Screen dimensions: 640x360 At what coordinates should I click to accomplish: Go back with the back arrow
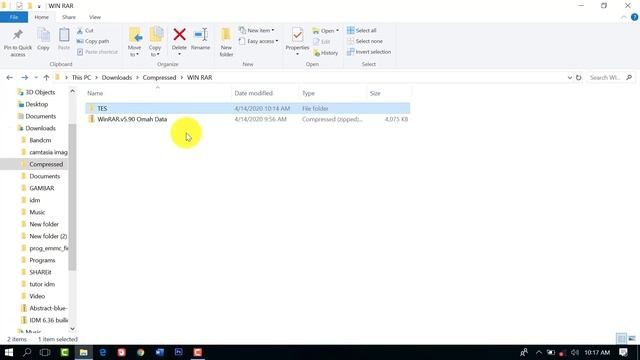click(x=9, y=78)
